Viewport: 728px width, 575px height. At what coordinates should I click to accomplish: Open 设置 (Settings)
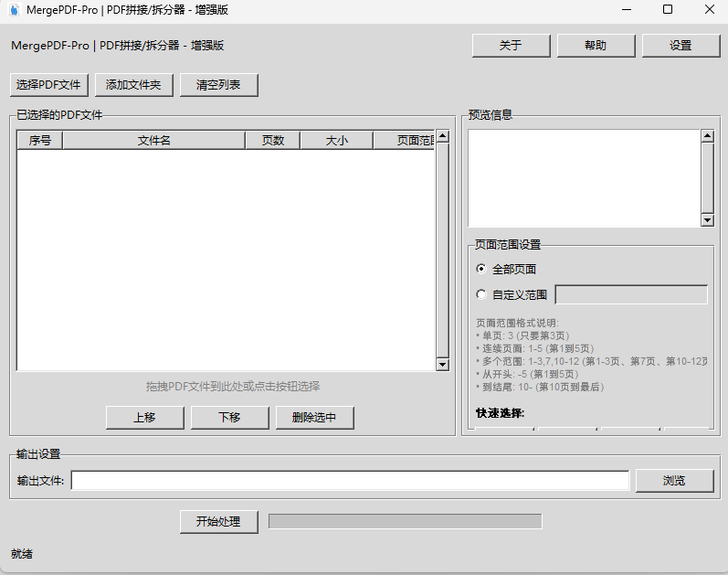681,46
